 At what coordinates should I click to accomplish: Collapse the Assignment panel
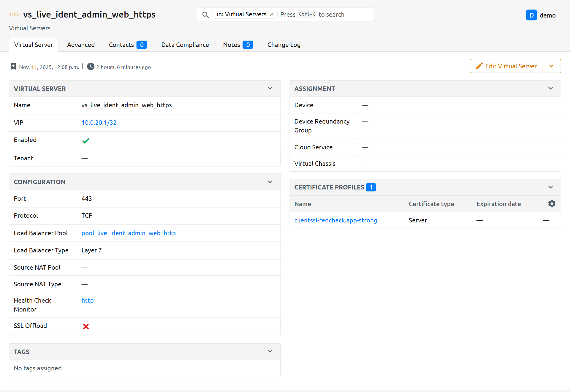(550, 88)
